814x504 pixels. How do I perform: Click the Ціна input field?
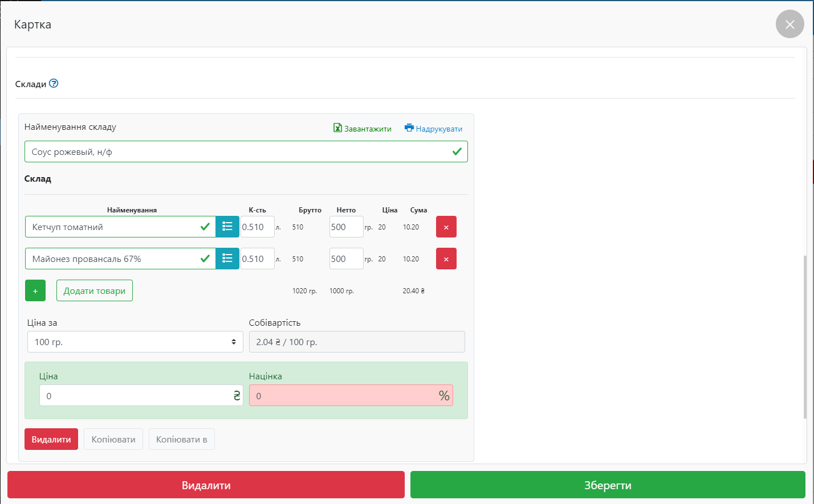pyautogui.click(x=135, y=396)
